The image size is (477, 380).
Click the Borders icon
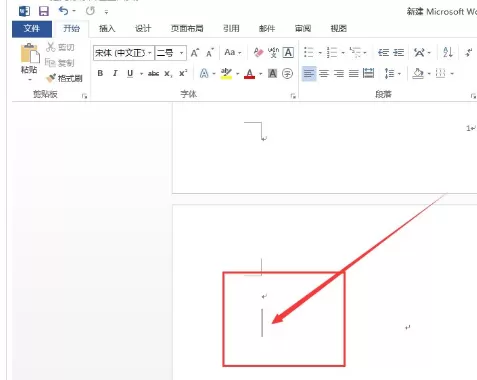[x=440, y=73]
